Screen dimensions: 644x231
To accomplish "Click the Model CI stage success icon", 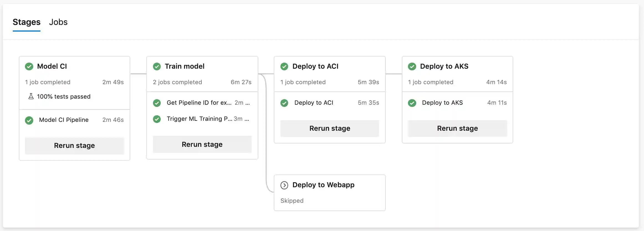I will coord(29,66).
